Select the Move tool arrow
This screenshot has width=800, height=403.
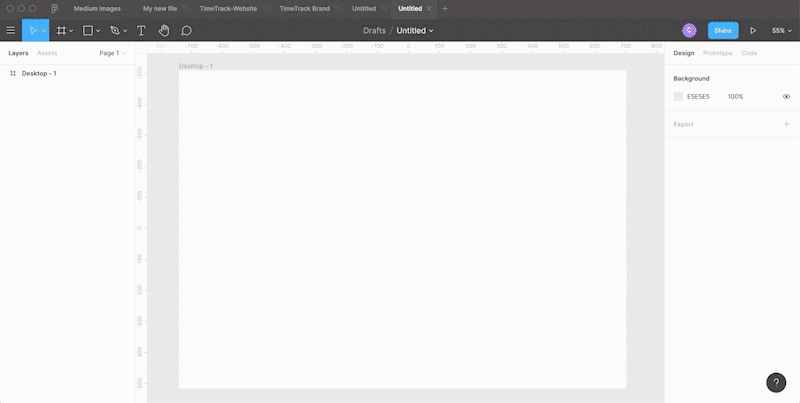(x=33, y=31)
